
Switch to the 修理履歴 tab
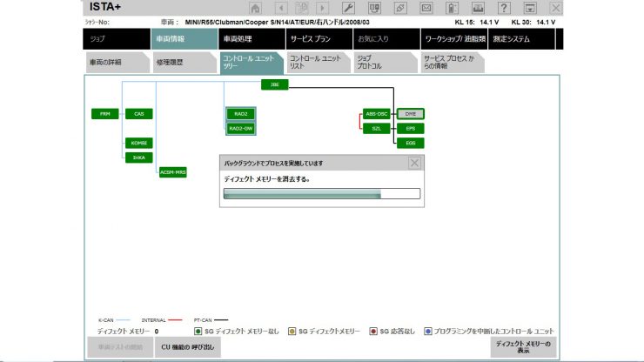click(184, 63)
